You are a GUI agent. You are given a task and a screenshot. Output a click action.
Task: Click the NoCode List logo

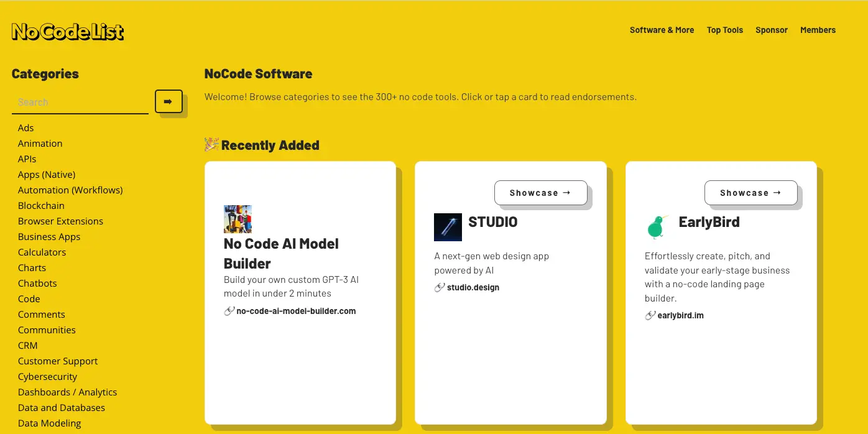coord(67,30)
